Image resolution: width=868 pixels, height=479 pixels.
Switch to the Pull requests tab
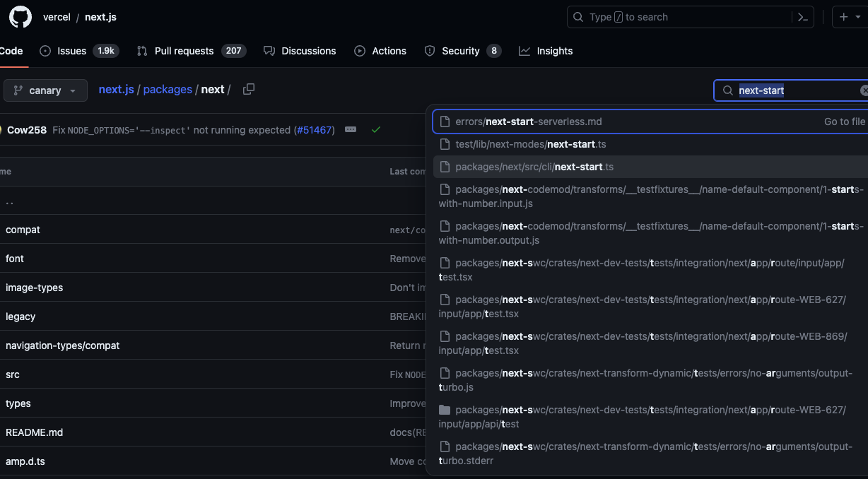191,51
